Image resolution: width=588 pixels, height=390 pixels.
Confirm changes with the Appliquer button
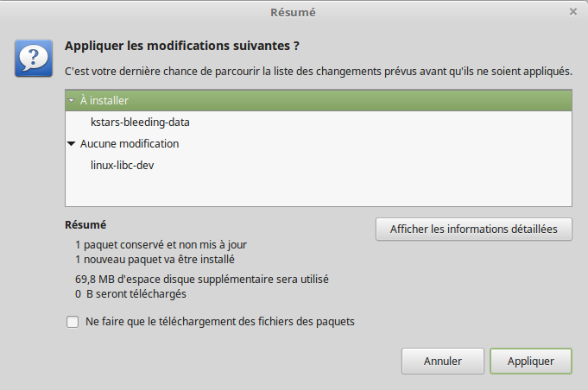pyautogui.click(x=530, y=361)
